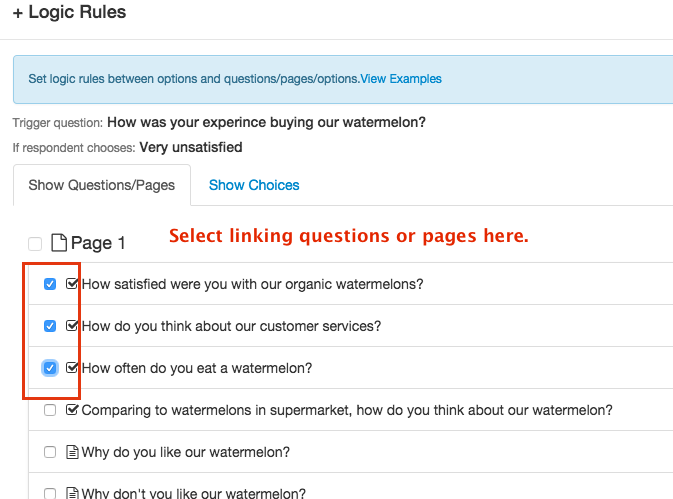Open the View Examples link
This screenshot has height=499, width=673.
pyautogui.click(x=401, y=79)
